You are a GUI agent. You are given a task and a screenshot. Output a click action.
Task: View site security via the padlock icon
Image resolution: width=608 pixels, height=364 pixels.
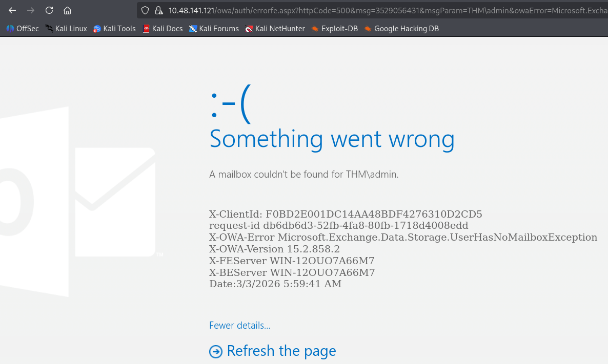pyautogui.click(x=159, y=10)
